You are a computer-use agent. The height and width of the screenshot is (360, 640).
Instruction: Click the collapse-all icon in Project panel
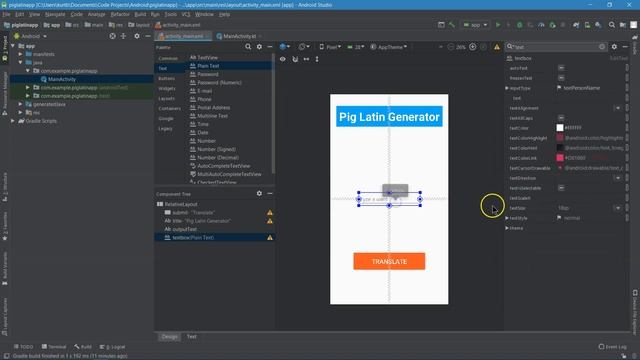[123, 36]
